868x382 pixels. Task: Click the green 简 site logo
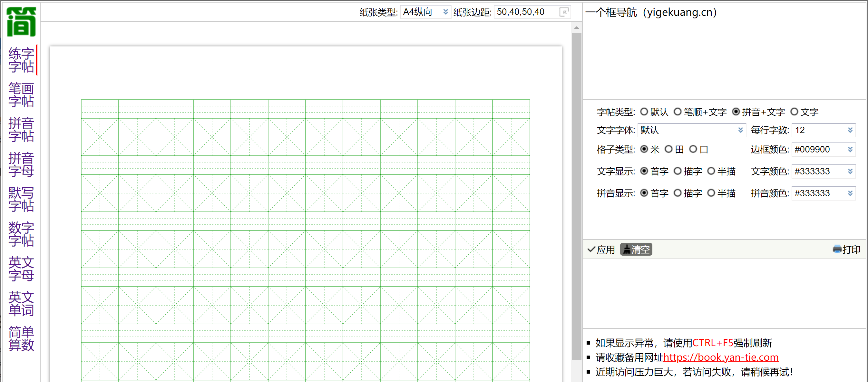pos(21,22)
